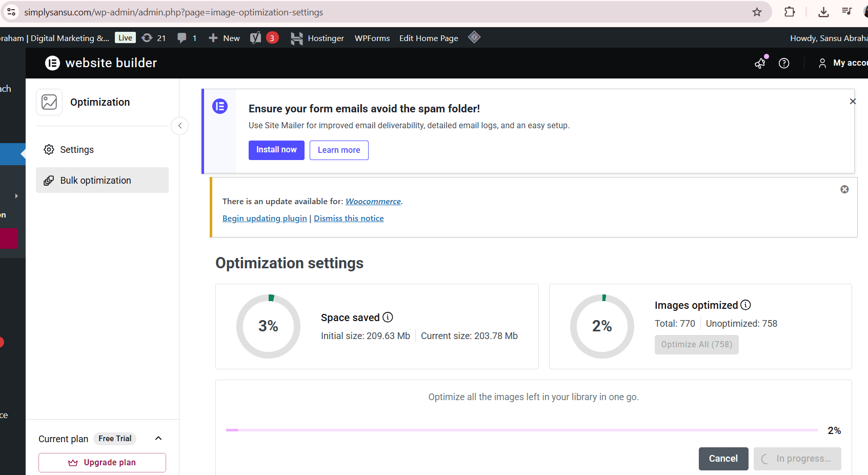Click the Initial size: 209.63 Mb text
Screen dimensions: 868x475
[366, 336]
